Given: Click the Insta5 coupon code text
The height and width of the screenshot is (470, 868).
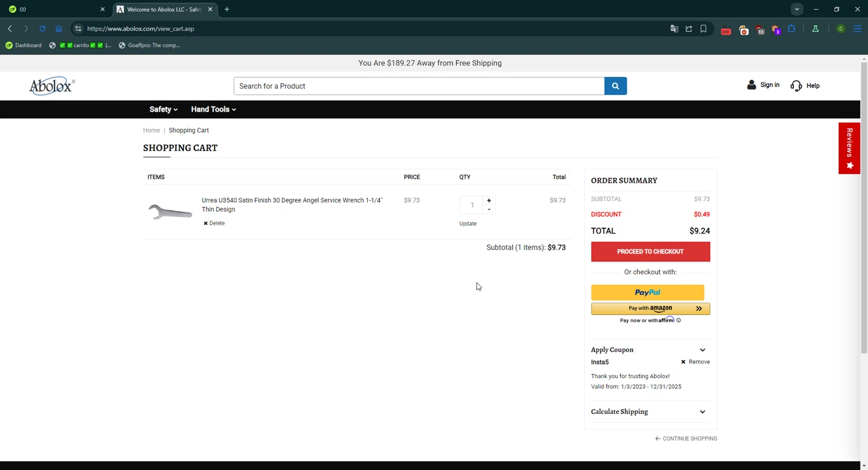Looking at the screenshot, I should tap(599, 362).
